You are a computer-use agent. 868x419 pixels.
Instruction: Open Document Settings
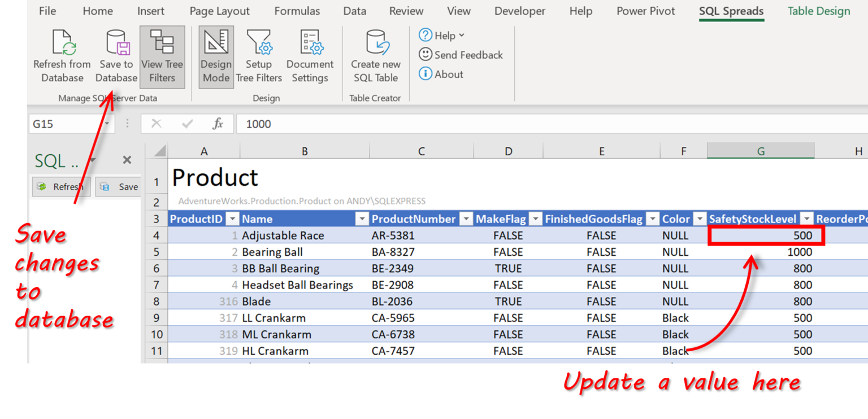(310, 55)
